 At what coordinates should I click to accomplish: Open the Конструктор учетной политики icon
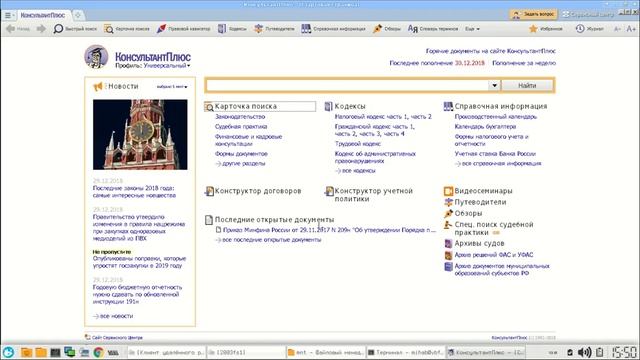coord(329,191)
